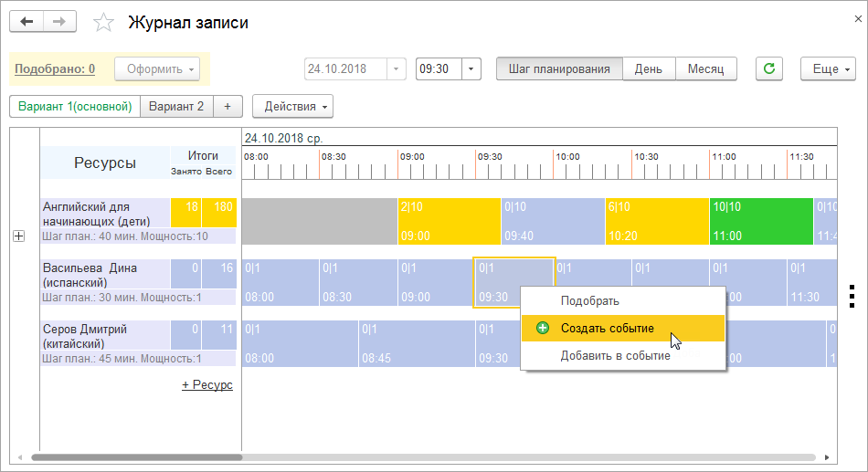The width and height of the screenshot is (868, 472).
Task: Add page to favorites with star icon
Action: point(104,23)
